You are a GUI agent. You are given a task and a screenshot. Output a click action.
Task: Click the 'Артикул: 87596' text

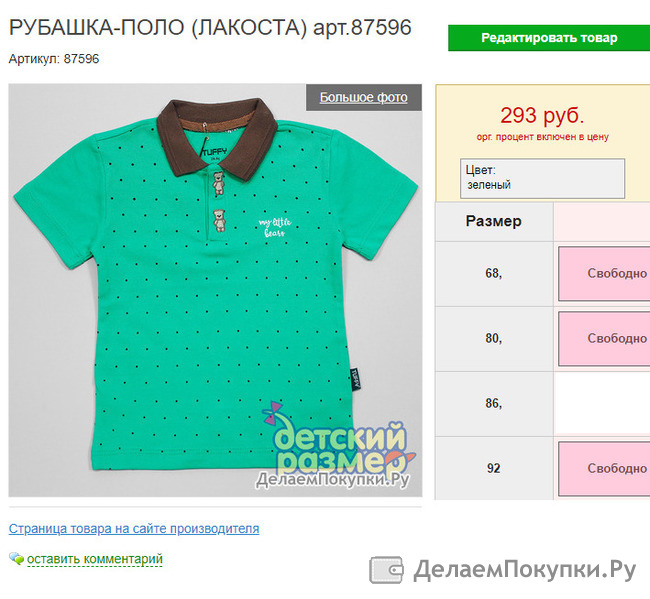[54, 59]
